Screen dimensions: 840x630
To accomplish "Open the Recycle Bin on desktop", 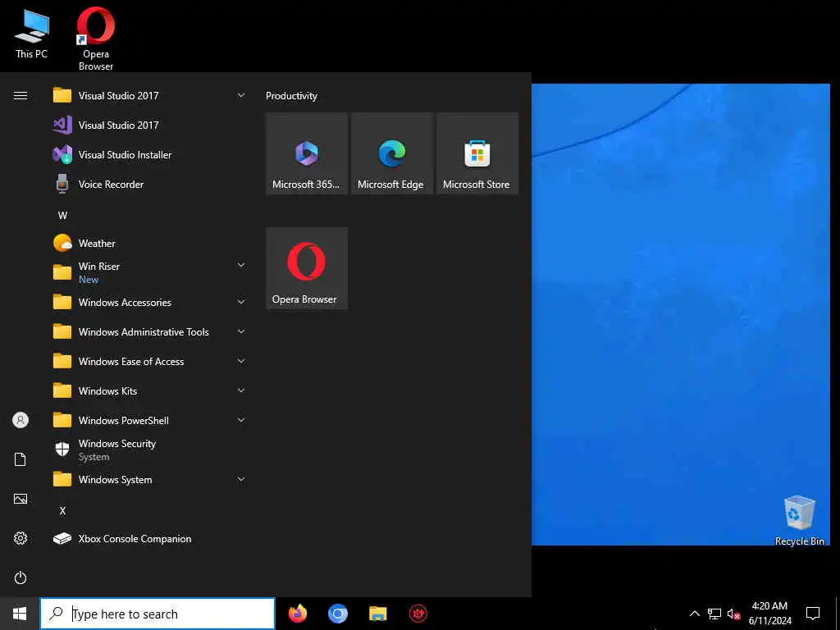I will (799, 521).
